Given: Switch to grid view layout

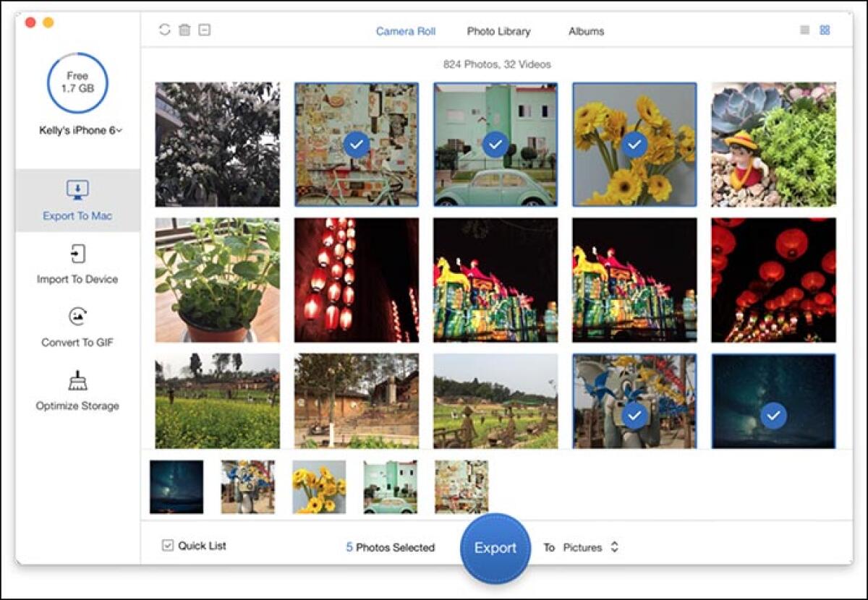Looking at the screenshot, I should tap(825, 31).
